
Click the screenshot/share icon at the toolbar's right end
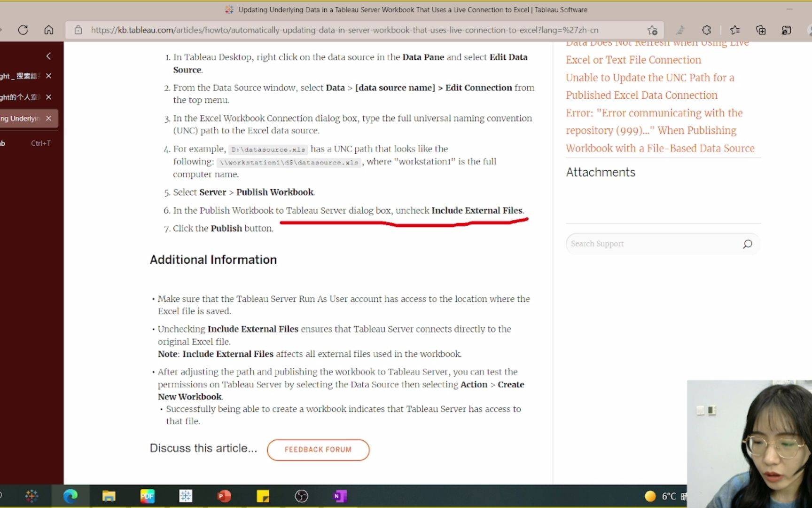click(x=787, y=30)
